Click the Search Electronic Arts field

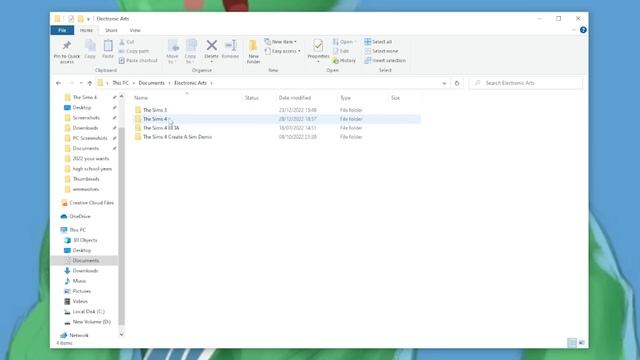(x=526, y=83)
